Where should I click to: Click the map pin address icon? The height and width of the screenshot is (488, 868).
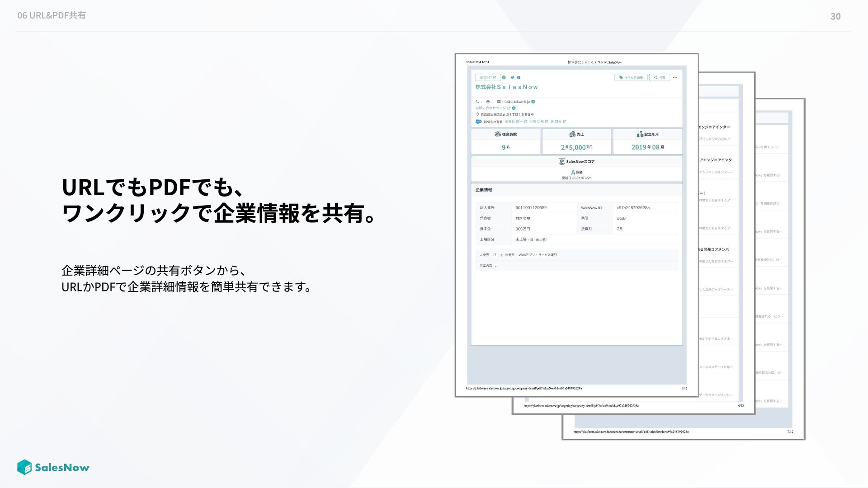(x=477, y=114)
